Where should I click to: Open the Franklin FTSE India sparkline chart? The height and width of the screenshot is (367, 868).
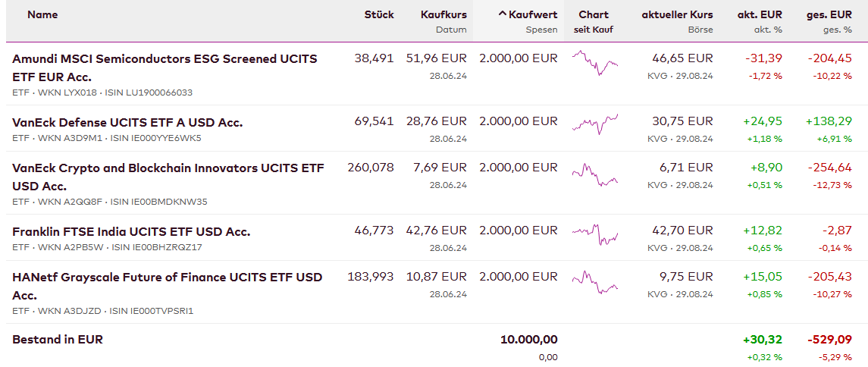coord(594,234)
